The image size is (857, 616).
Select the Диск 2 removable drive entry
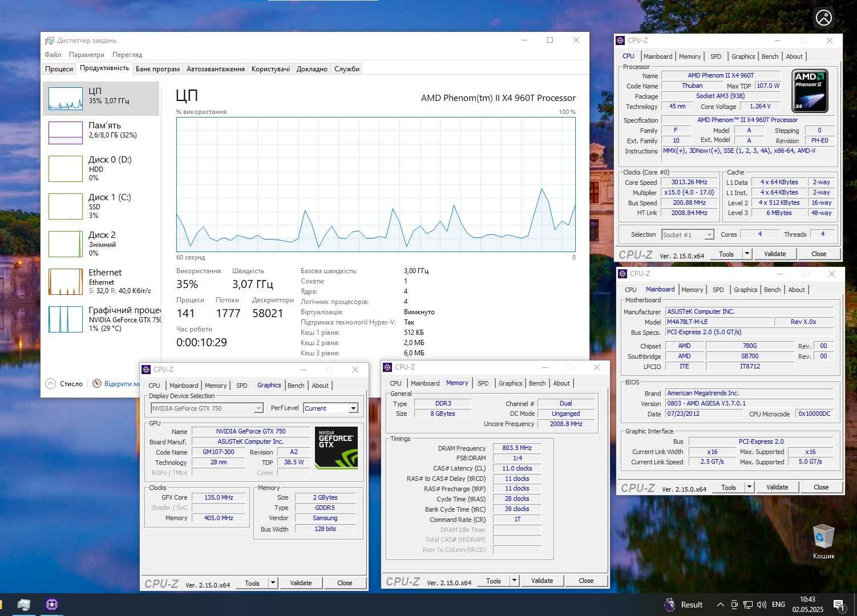(101, 244)
